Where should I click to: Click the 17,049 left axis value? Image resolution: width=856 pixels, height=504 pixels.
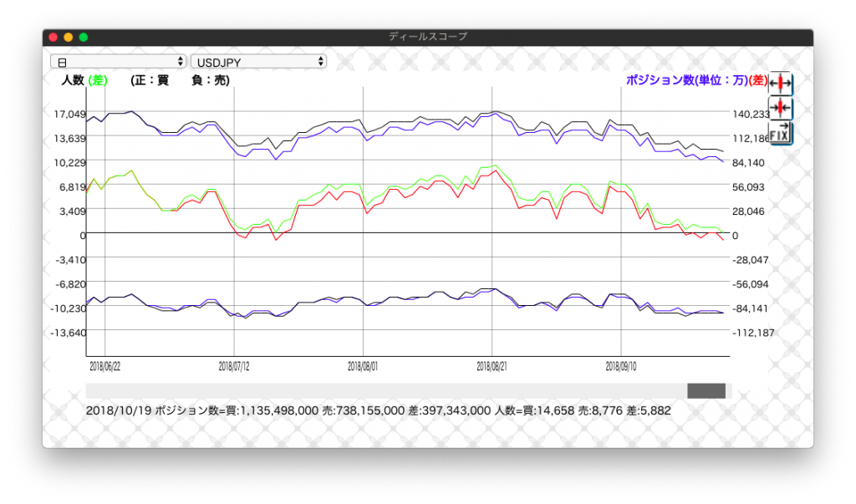tap(70, 115)
